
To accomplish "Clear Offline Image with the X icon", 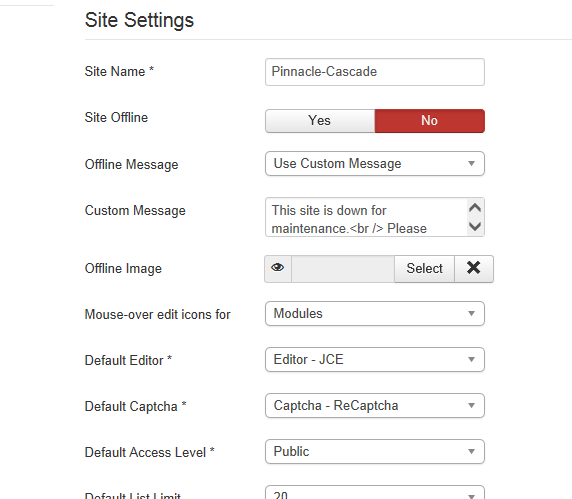I will [474, 268].
